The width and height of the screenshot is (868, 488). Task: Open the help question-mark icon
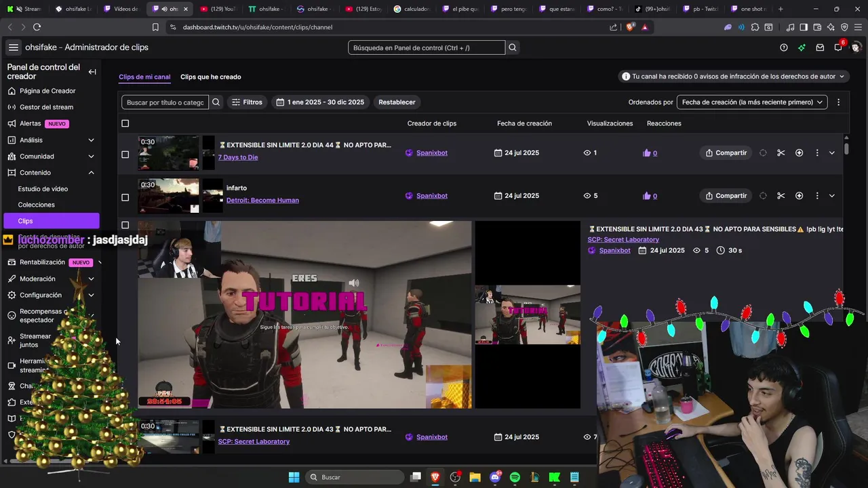(784, 47)
